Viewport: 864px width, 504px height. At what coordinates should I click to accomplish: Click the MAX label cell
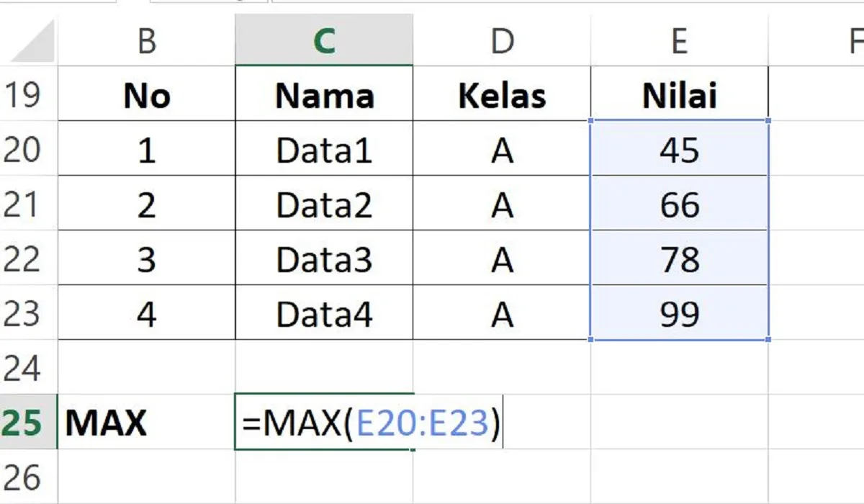pos(147,423)
